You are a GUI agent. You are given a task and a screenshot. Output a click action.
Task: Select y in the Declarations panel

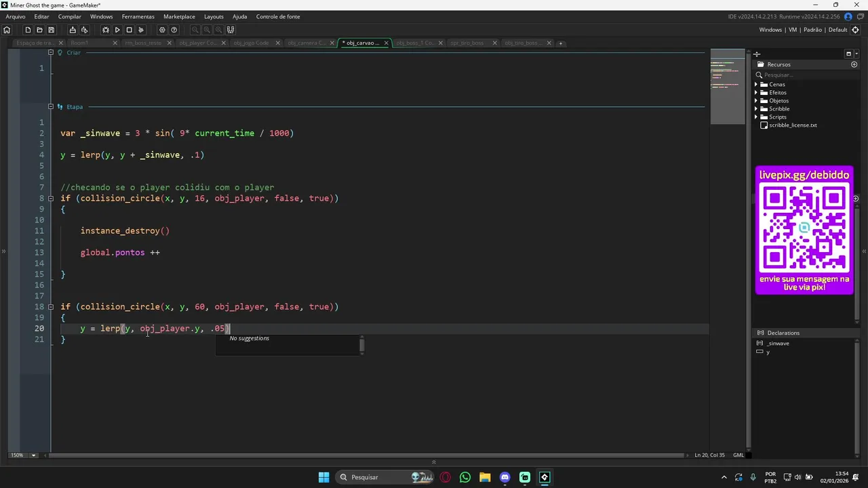(768, 352)
